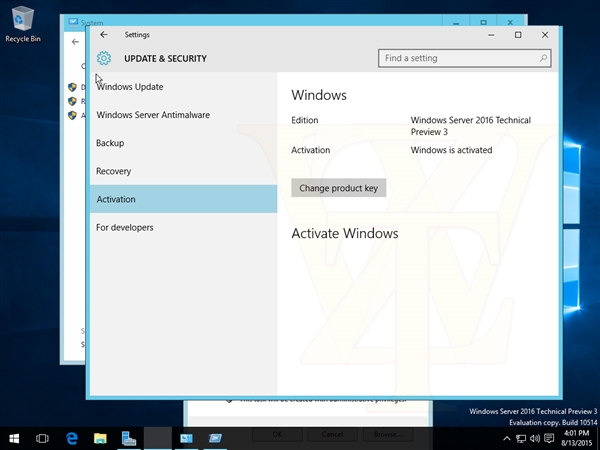The height and width of the screenshot is (450, 600).
Task: Click 'Windows Server 2016 Technical Preview 3' edition value
Action: point(471,126)
